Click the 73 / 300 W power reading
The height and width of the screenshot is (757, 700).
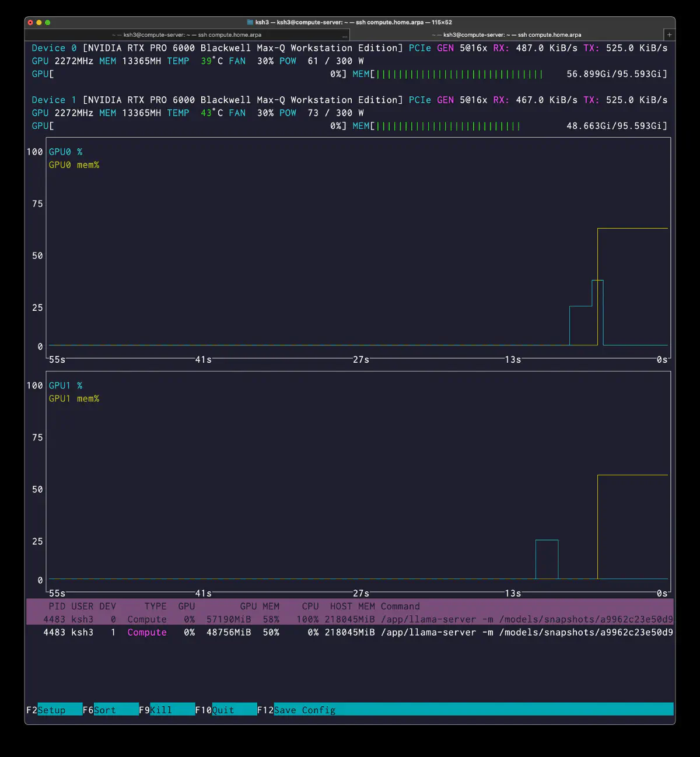336,113
